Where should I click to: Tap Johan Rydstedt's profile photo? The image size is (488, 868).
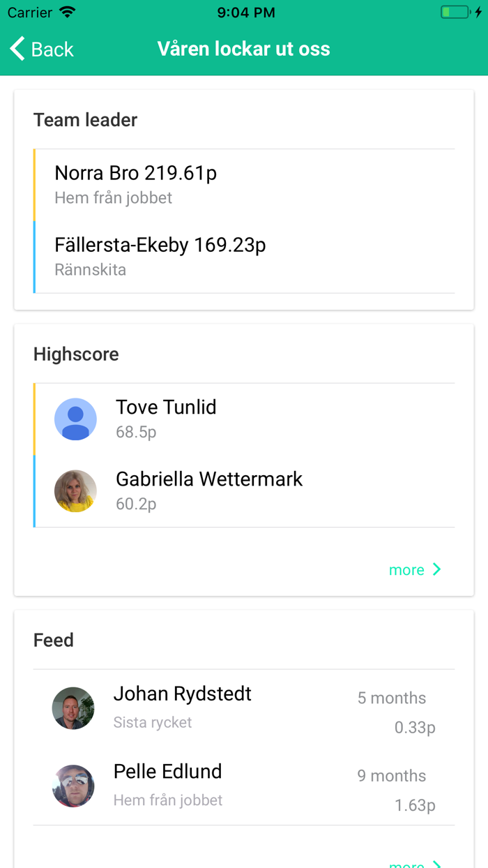[x=73, y=708]
